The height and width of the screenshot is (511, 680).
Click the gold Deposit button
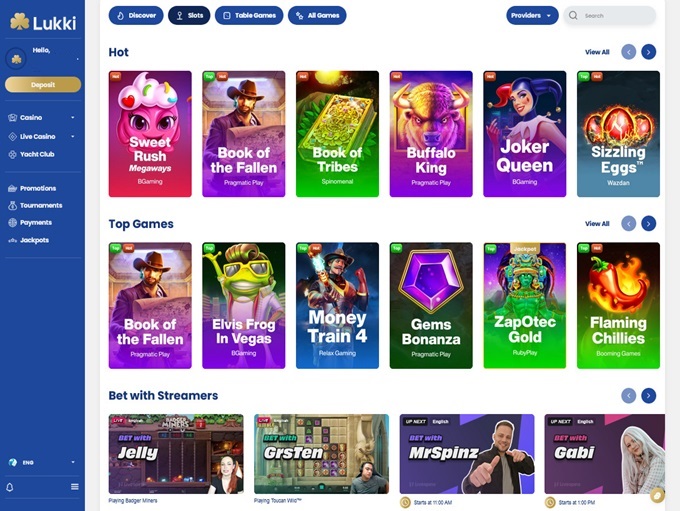43,85
